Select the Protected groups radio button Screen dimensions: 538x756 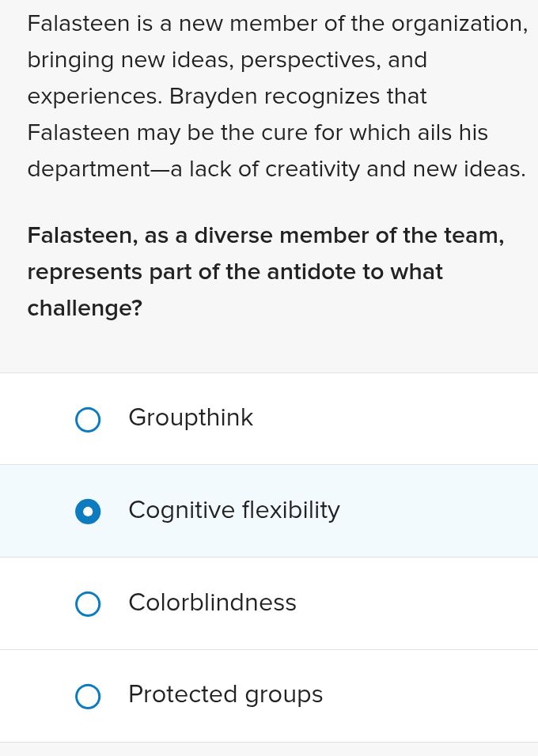point(88,697)
